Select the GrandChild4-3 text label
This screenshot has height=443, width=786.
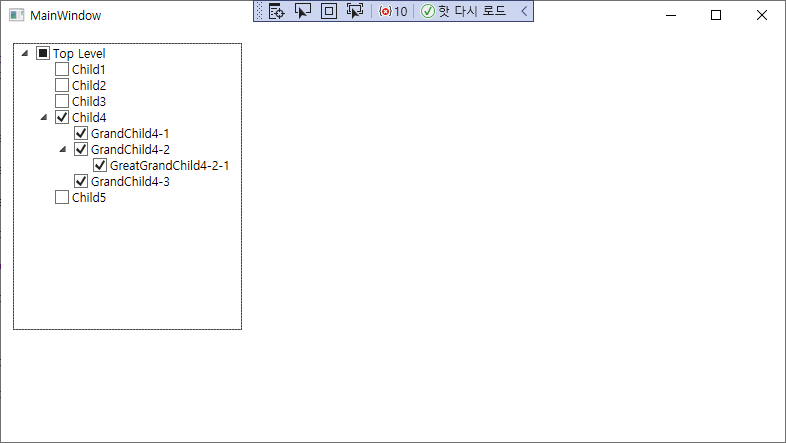tap(130, 181)
